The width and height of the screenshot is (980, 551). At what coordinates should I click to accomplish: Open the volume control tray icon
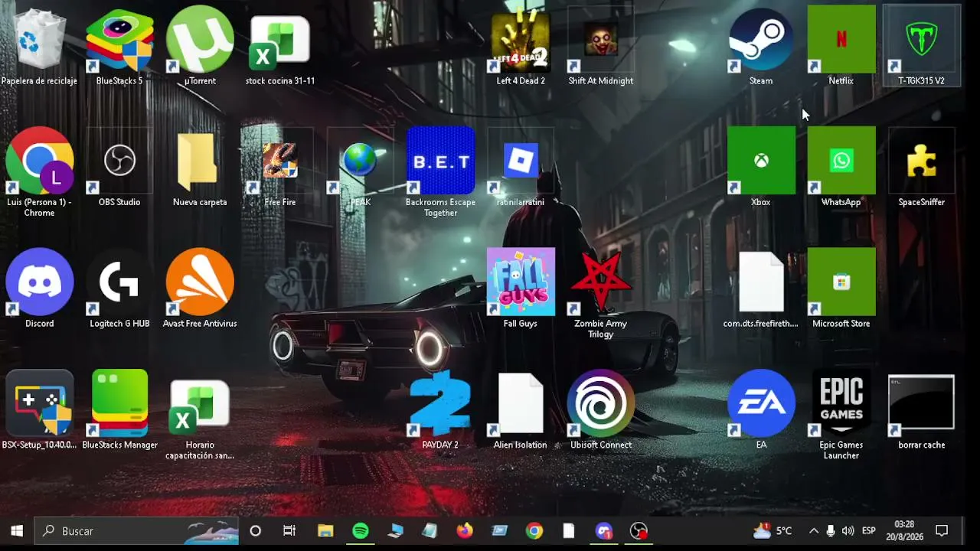click(x=848, y=531)
